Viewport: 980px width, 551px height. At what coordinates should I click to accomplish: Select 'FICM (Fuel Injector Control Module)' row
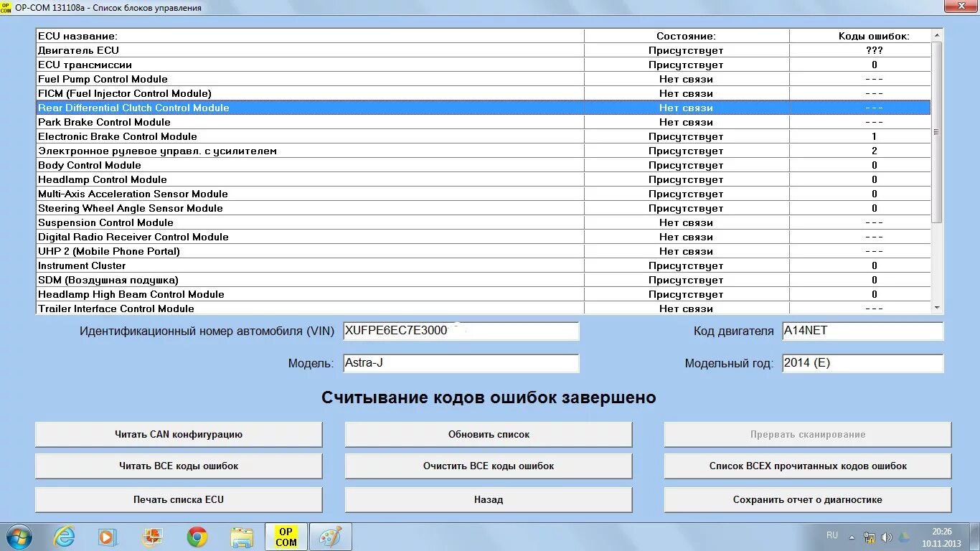(x=484, y=93)
